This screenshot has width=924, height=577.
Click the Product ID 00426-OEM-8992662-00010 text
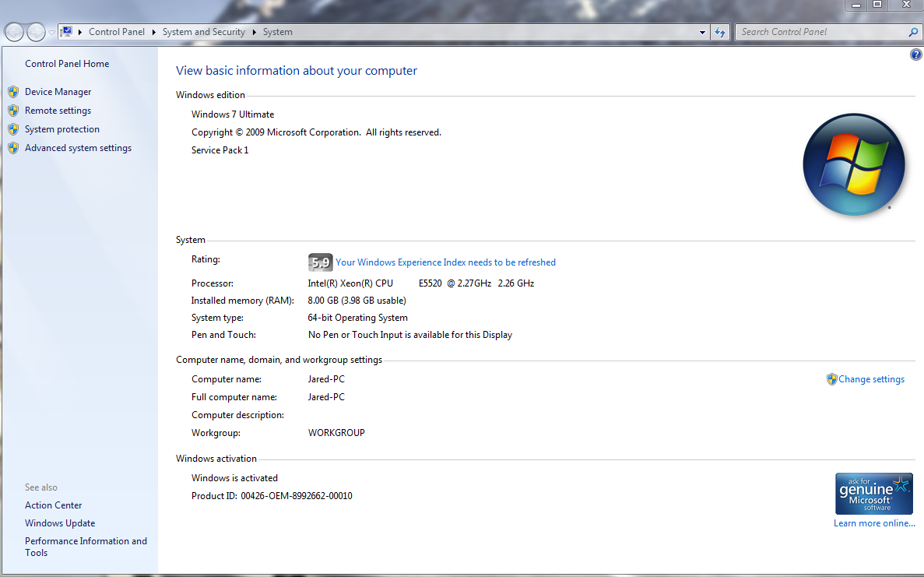pos(272,496)
